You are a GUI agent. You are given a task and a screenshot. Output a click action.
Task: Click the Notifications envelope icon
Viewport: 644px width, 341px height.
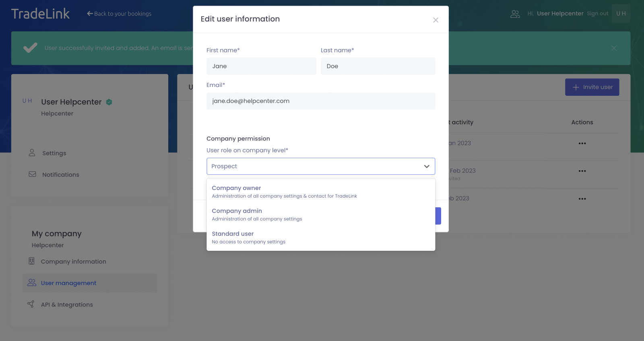[32, 174]
